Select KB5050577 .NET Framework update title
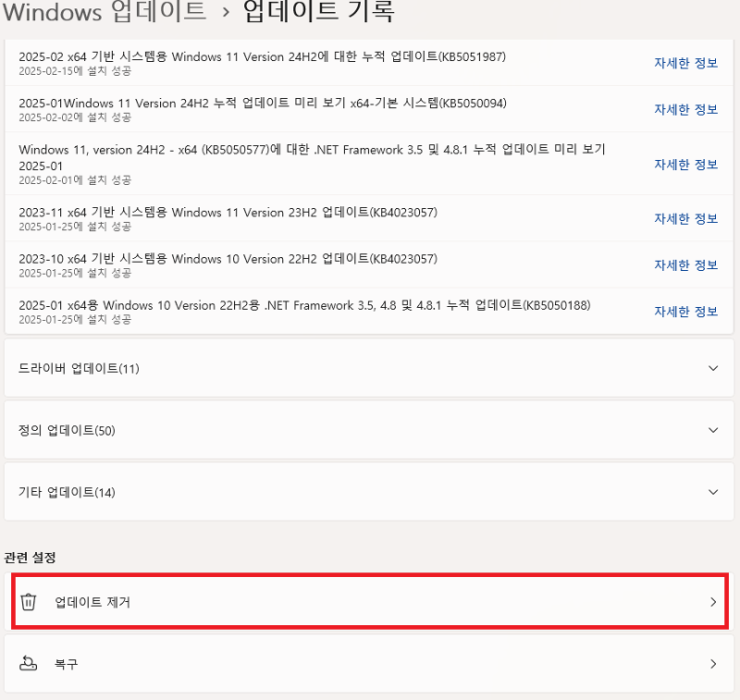 click(312, 157)
